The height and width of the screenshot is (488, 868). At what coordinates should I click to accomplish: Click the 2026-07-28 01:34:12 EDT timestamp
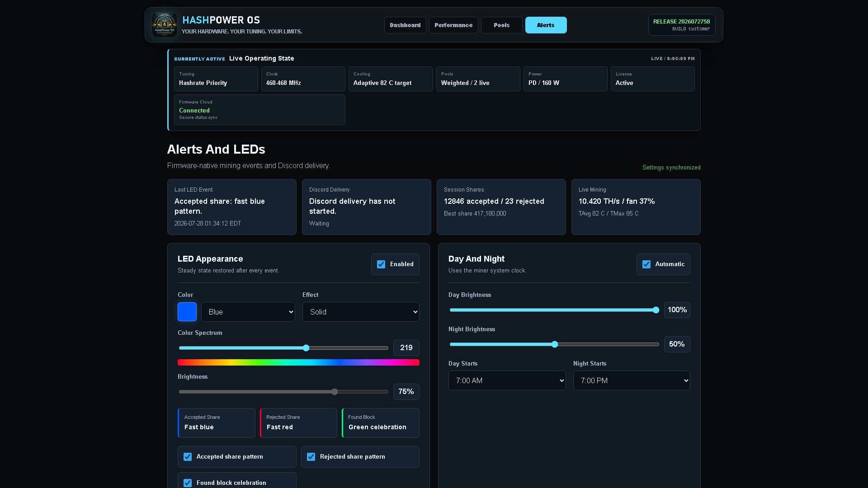[x=208, y=224]
